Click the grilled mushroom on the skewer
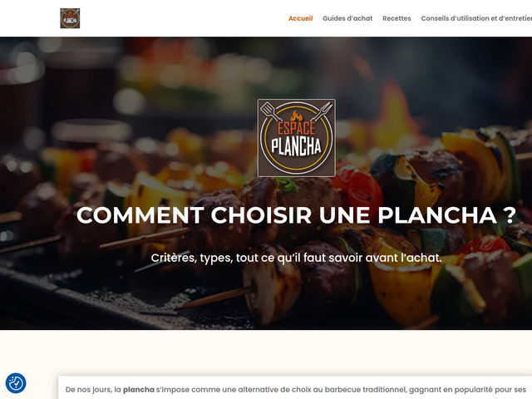This screenshot has width=532, height=399. (272, 285)
